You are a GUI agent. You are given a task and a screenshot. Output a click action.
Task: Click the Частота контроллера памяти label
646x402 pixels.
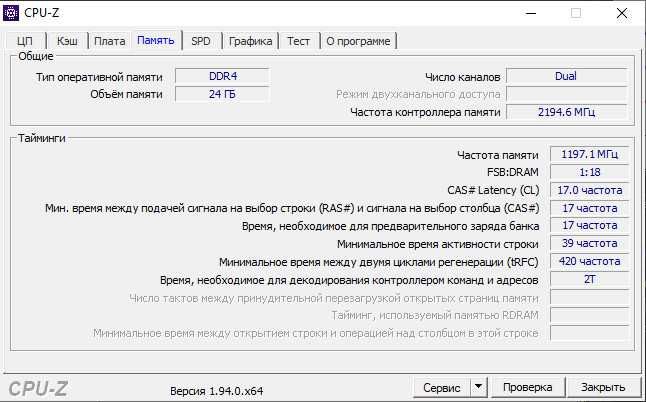(x=425, y=112)
